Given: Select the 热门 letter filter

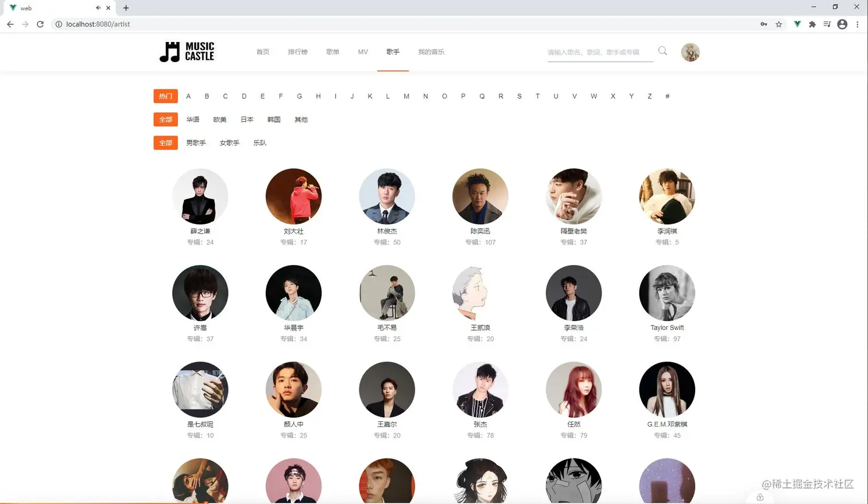Looking at the screenshot, I should 165,96.
